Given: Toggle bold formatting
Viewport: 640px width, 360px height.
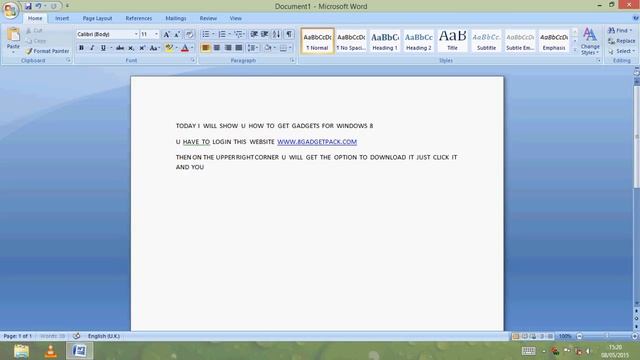Looking at the screenshot, I should (x=81, y=48).
